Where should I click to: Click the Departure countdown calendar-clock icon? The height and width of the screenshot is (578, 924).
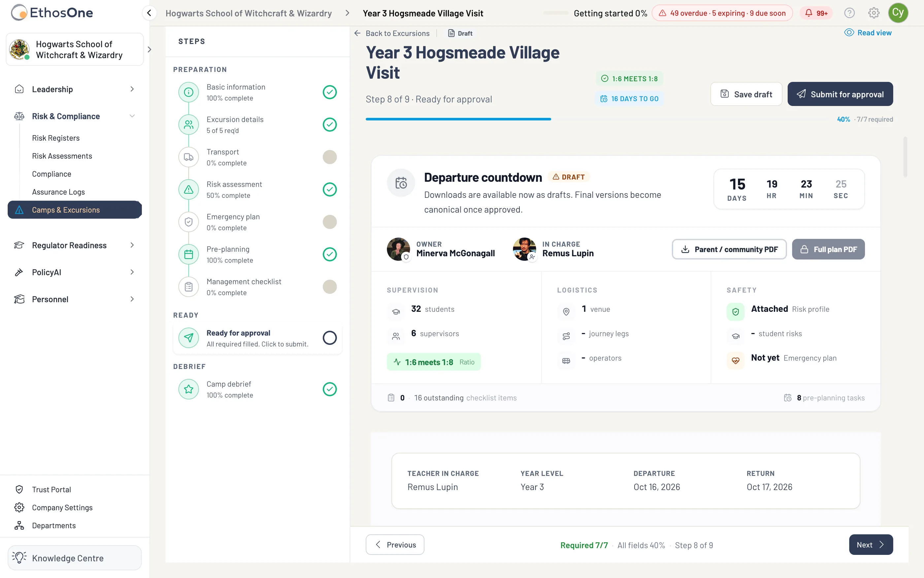(401, 183)
